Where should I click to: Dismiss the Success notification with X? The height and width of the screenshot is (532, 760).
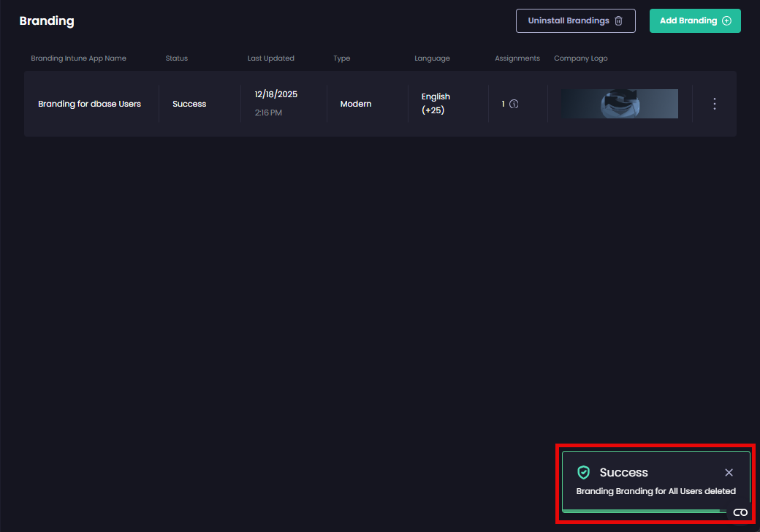729,473
